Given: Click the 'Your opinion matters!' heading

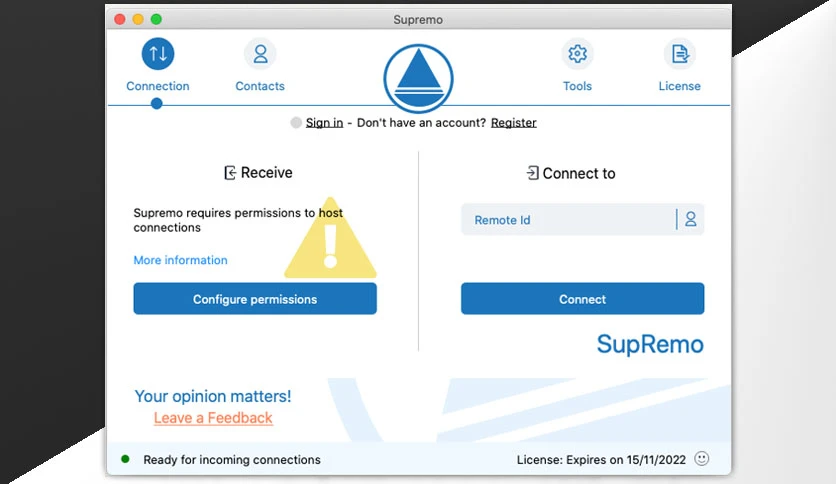Looking at the screenshot, I should coord(213,396).
